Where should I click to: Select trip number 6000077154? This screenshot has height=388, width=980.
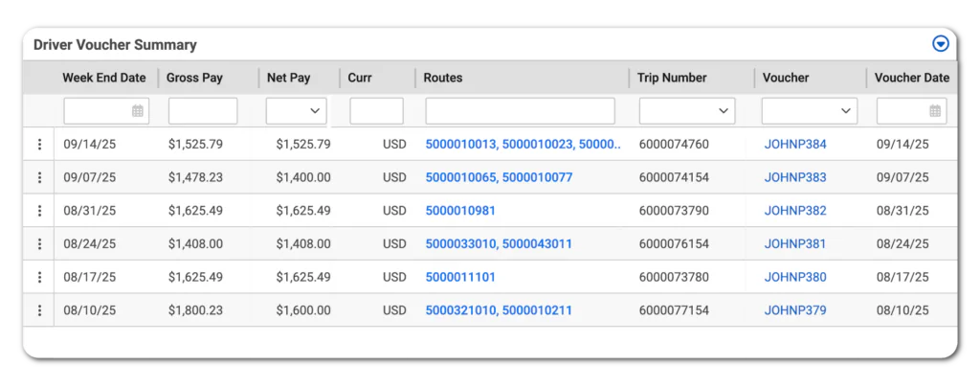(x=674, y=310)
